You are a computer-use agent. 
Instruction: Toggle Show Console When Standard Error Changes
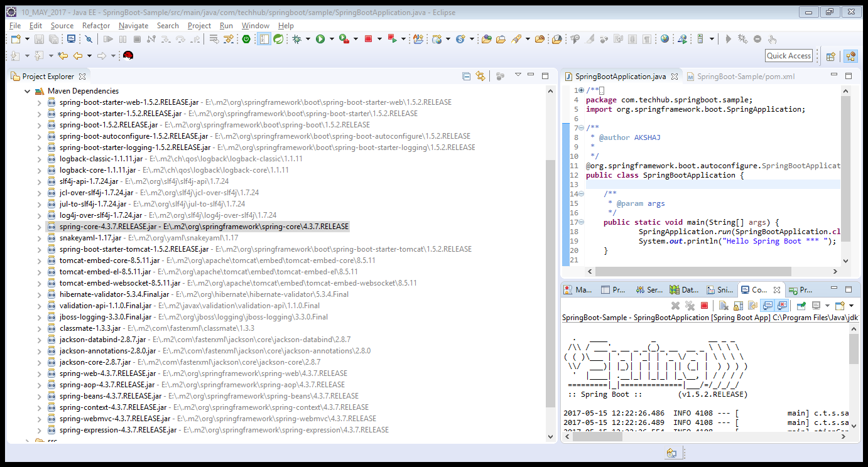click(781, 305)
